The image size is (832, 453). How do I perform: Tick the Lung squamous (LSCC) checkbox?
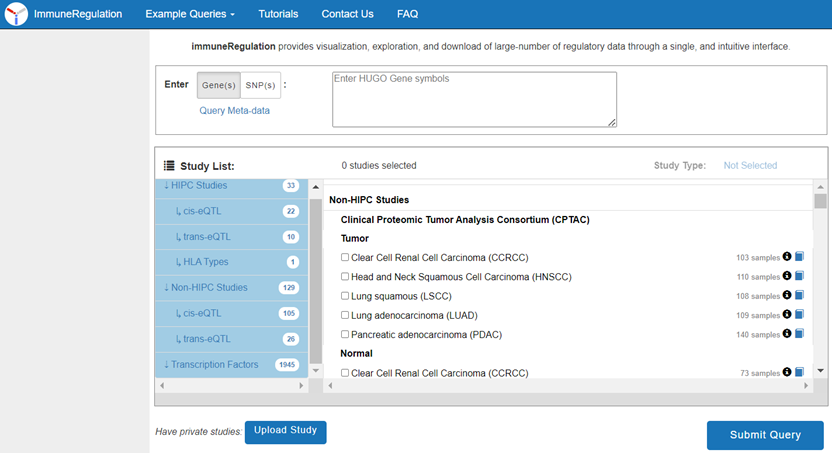click(x=345, y=296)
